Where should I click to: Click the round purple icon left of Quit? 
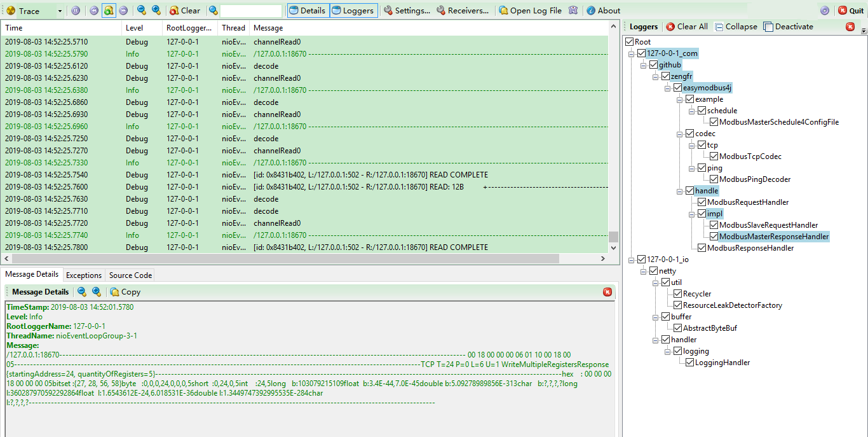pos(825,11)
